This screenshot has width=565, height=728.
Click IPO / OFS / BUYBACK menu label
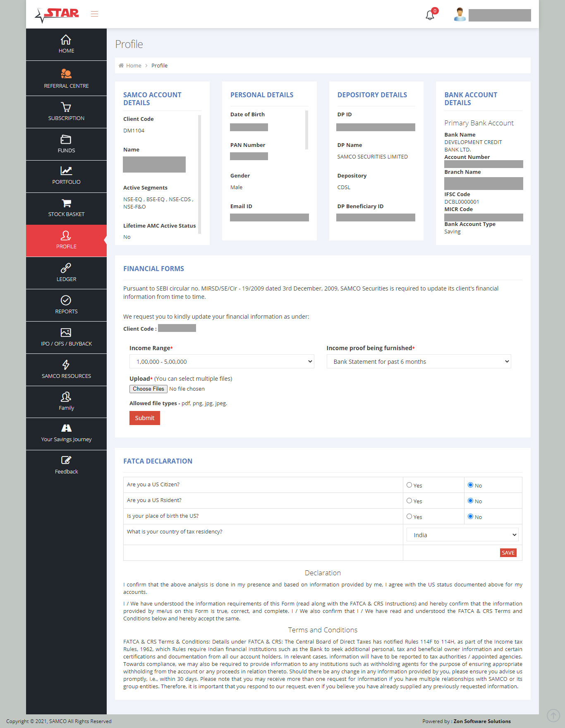[x=66, y=344]
